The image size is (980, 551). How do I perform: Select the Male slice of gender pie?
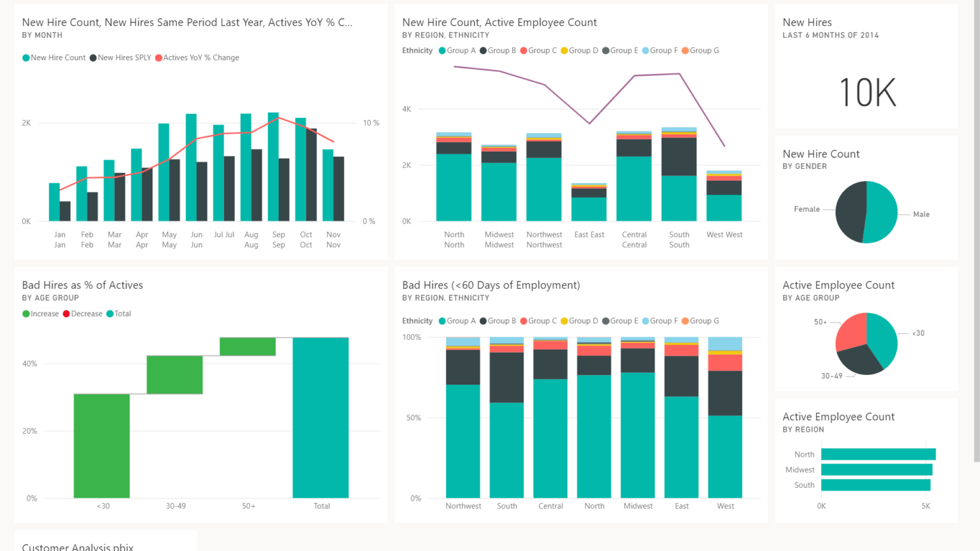click(882, 212)
